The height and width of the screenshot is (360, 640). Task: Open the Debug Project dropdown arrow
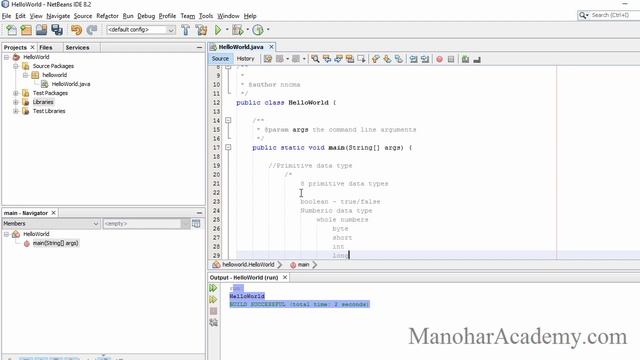tap(247, 29)
